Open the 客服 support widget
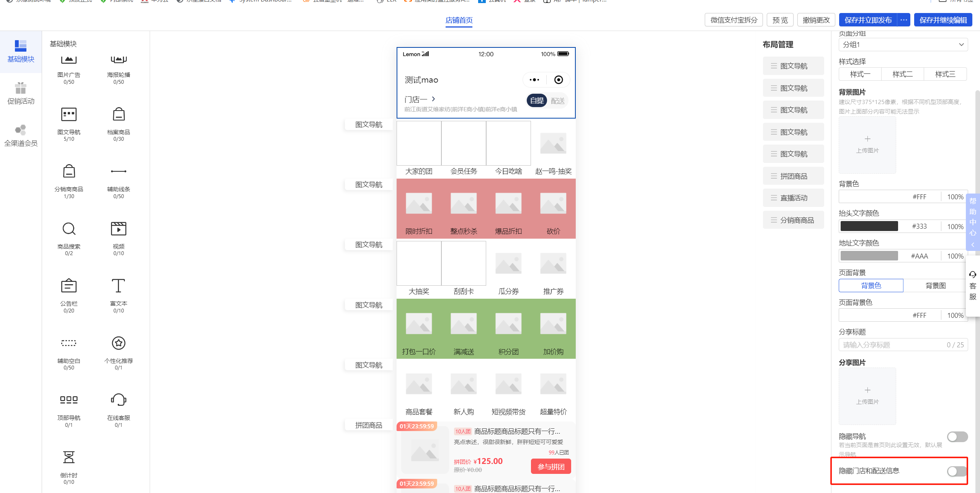Image resolution: width=980 pixels, height=493 pixels. coord(973,286)
